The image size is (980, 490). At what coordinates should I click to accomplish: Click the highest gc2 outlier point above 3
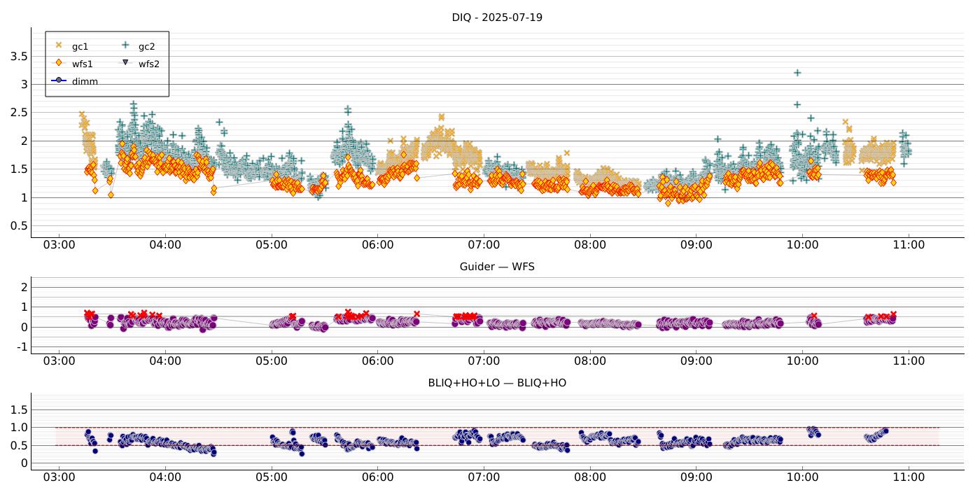point(797,73)
